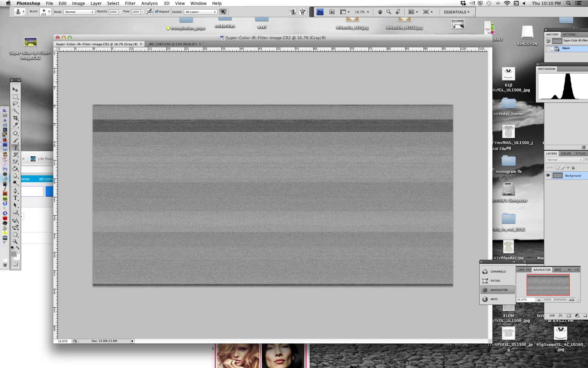Viewport: 588px width, 368px height.
Task: Click Zoom tool in application bar
Action: coord(389,12)
